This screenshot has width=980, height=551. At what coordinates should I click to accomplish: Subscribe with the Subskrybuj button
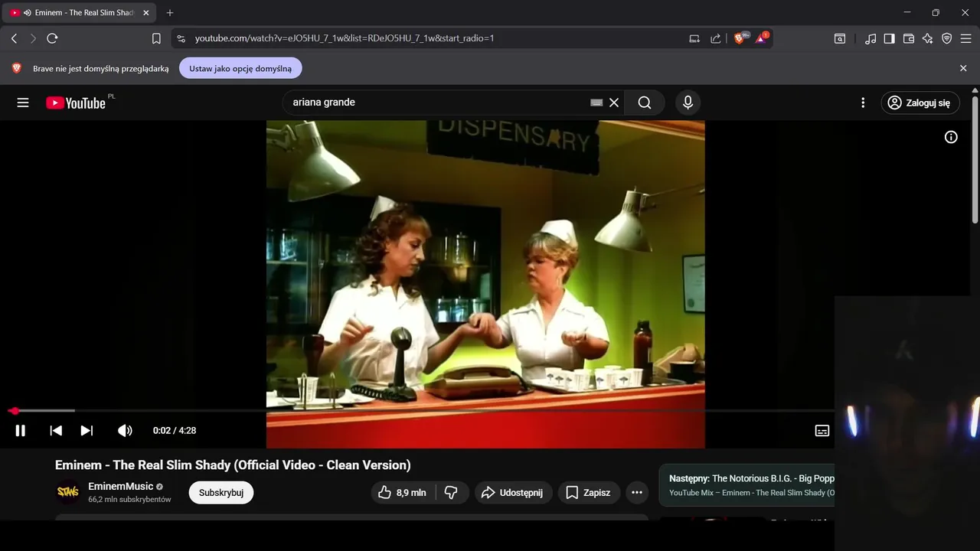[x=221, y=493]
